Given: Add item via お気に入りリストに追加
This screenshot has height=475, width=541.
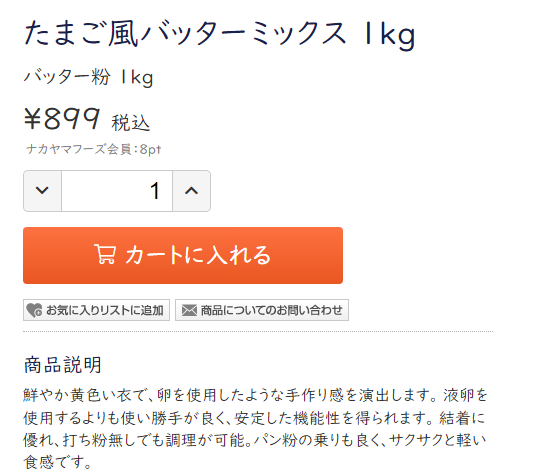Looking at the screenshot, I should [x=96, y=310].
